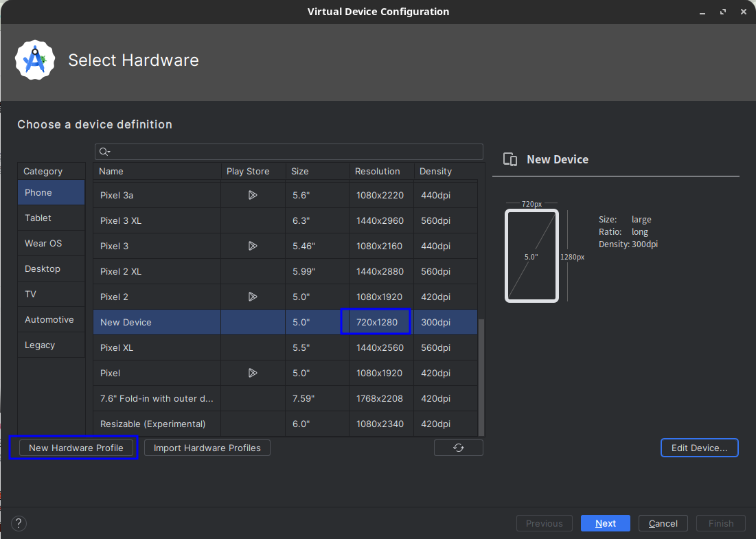Select the Tablet category
The image size is (756, 539).
pos(38,218)
